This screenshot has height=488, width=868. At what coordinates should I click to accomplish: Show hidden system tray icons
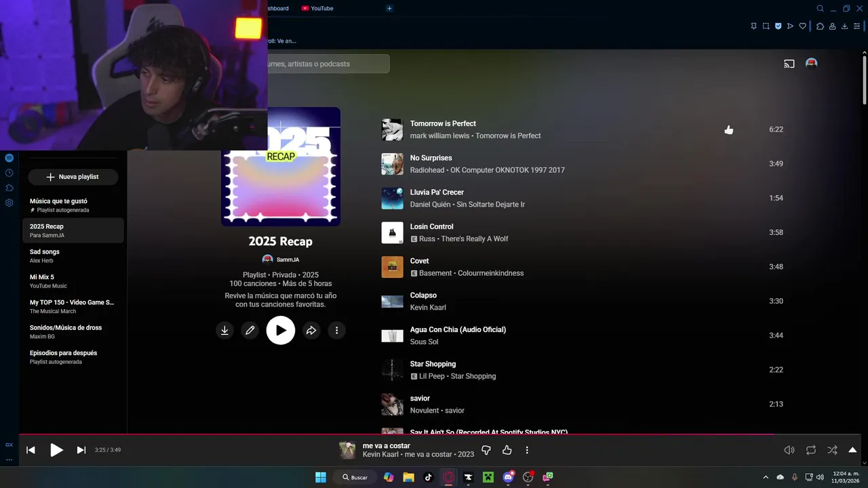(x=766, y=477)
